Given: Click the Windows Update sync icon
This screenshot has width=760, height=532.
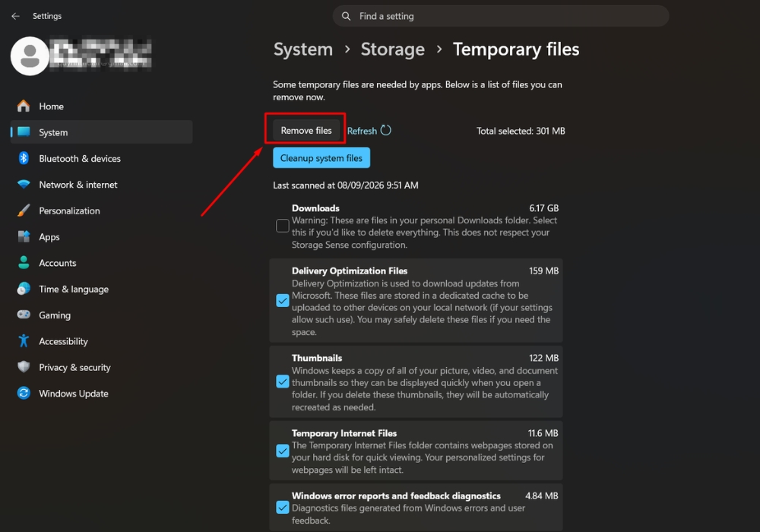Looking at the screenshot, I should pyautogui.click(x=24, y=393).
